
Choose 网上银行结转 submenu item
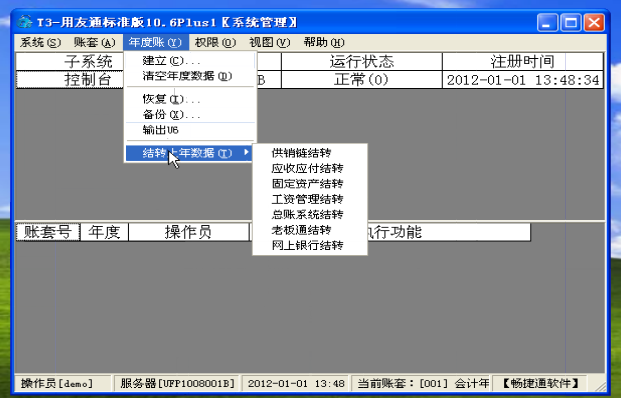point(310,246)
